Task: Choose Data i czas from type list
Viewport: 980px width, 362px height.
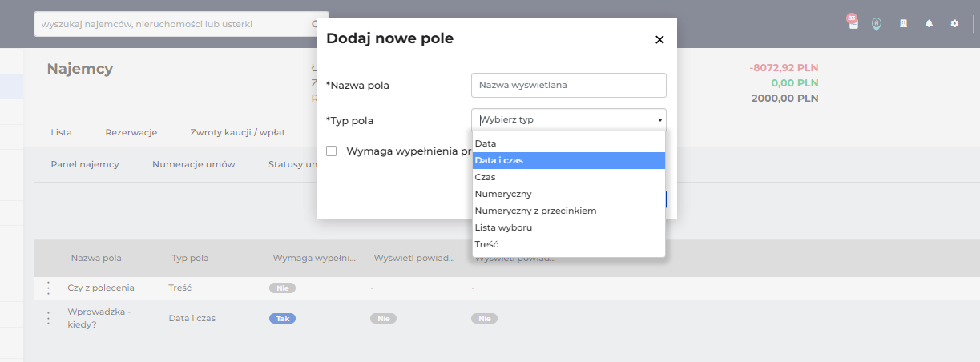Action: [569, 160]
